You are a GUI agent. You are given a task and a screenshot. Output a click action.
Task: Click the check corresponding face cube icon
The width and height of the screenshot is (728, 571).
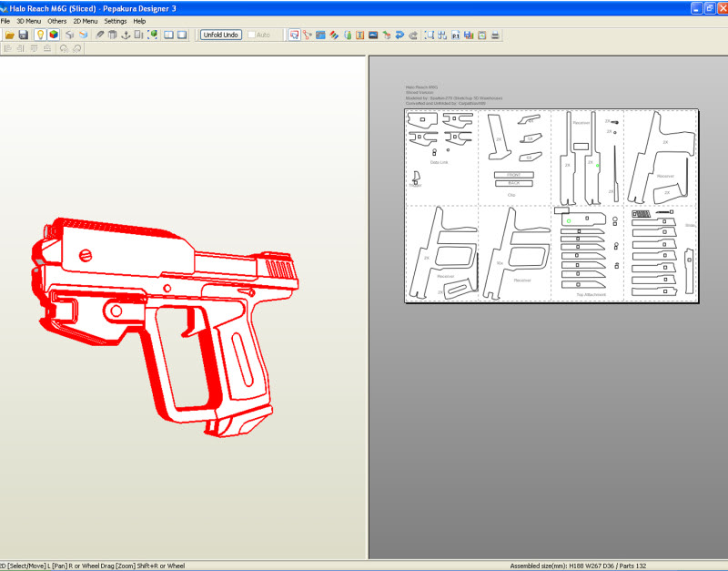[386, 35]
